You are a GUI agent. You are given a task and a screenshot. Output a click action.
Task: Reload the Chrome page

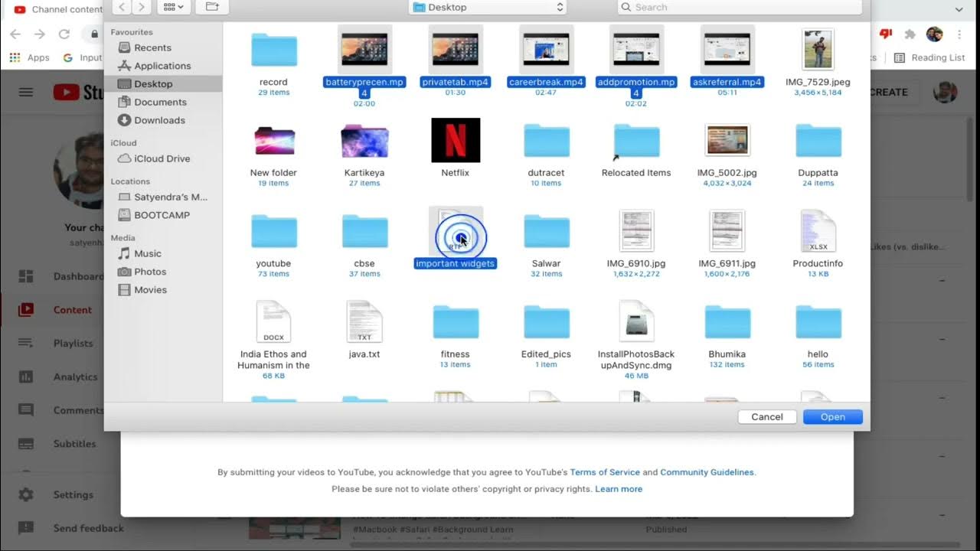[64, 34]
